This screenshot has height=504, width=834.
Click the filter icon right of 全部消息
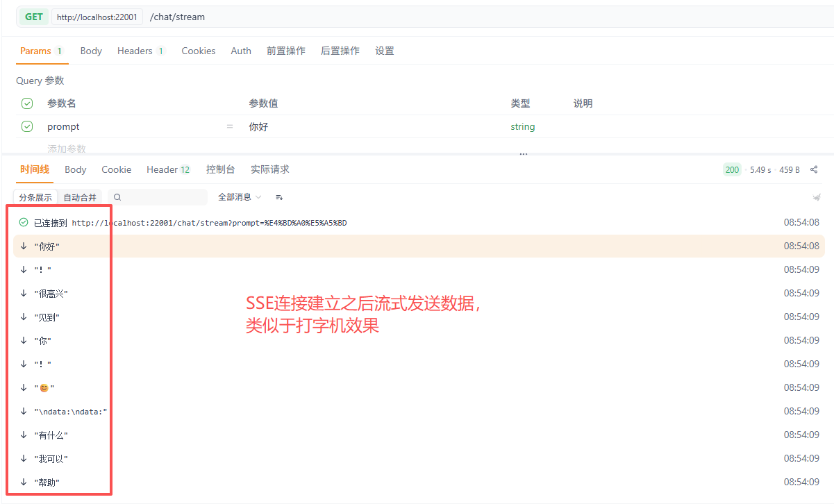[279, 198]
